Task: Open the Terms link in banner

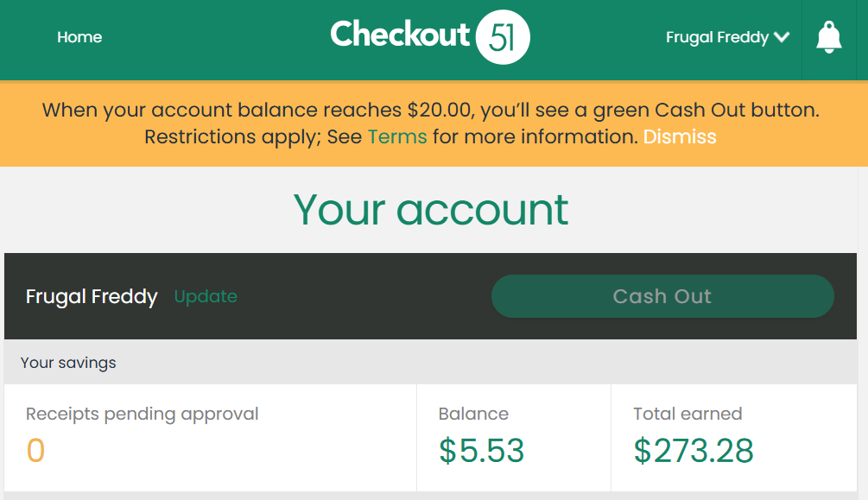Action: [x=397, y=136]
